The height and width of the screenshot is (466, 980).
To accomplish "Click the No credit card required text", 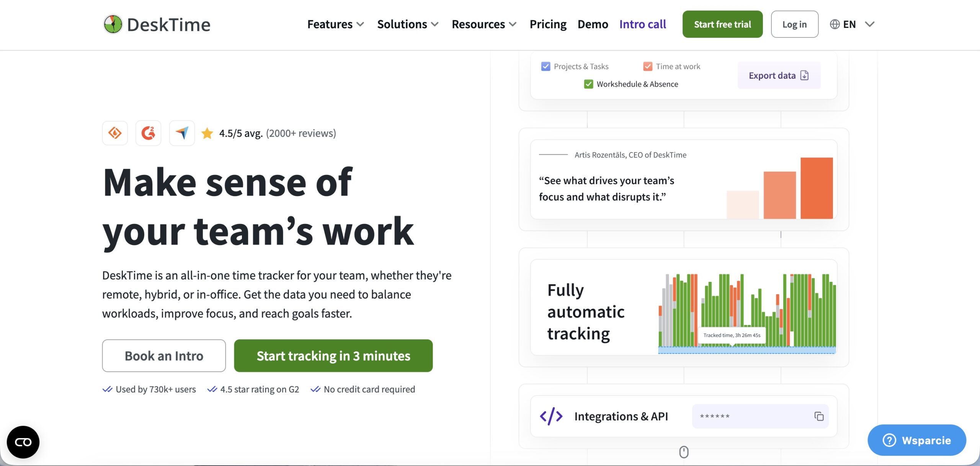I will point(369,389).
